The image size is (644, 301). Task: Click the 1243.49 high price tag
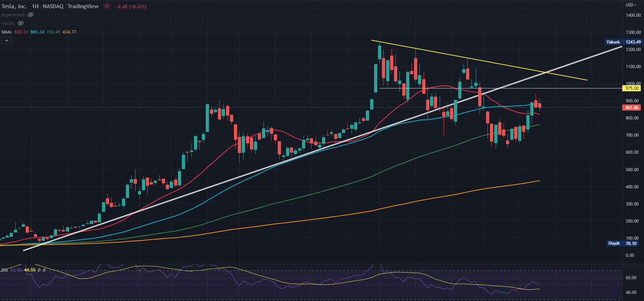633,42
